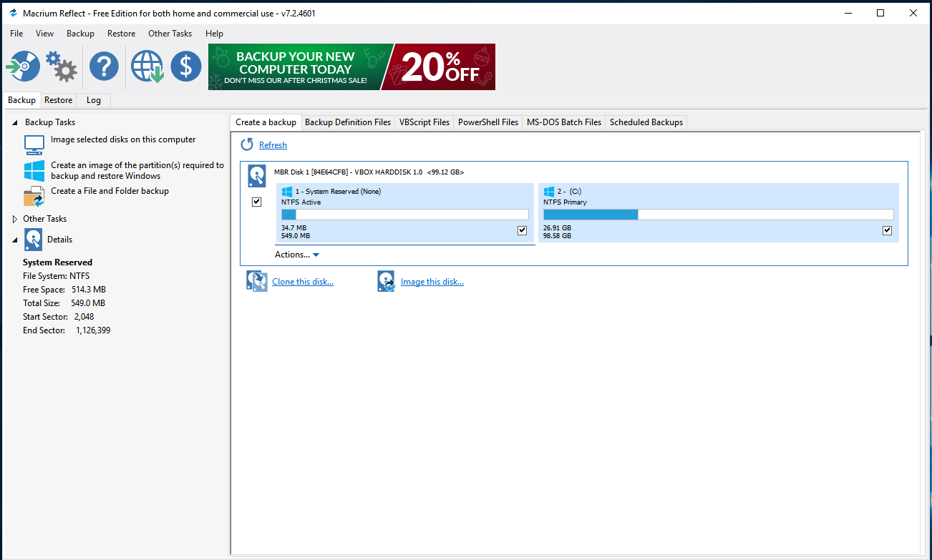
Task: Maximize the Macrium Reflect window
Action: click(x=880, y=13)
